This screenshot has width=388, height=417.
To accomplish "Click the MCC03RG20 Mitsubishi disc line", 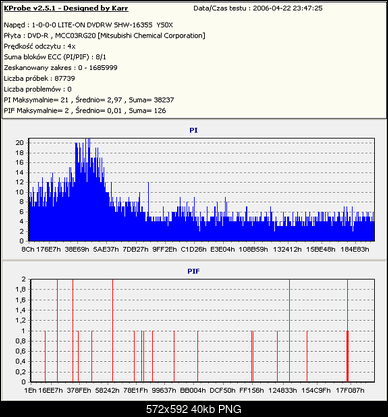I will point(104,36).
